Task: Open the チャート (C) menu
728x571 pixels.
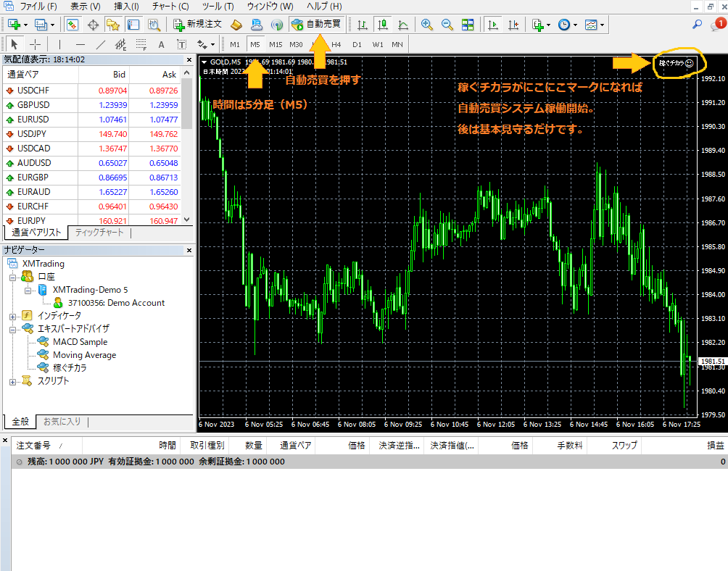Action: pyautogui.click(x=170, y=6)
